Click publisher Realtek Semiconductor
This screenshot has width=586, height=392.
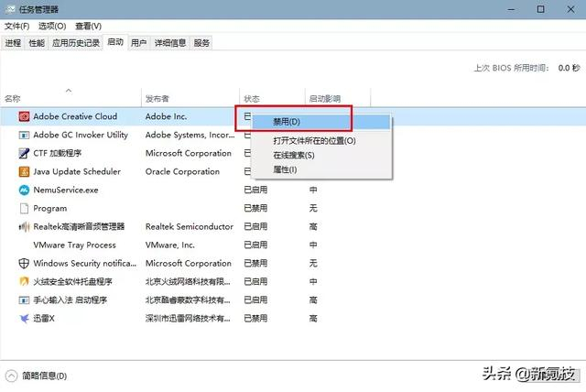pyautogui.click(x=190, y=226)
